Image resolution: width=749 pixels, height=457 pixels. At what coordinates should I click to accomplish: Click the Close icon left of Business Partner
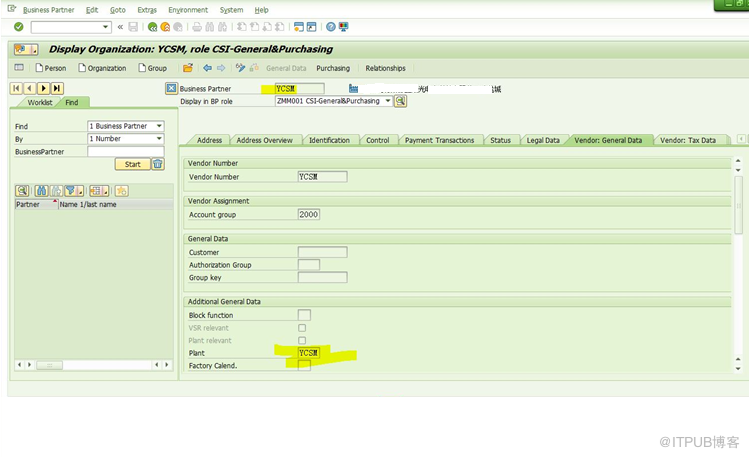171,89
